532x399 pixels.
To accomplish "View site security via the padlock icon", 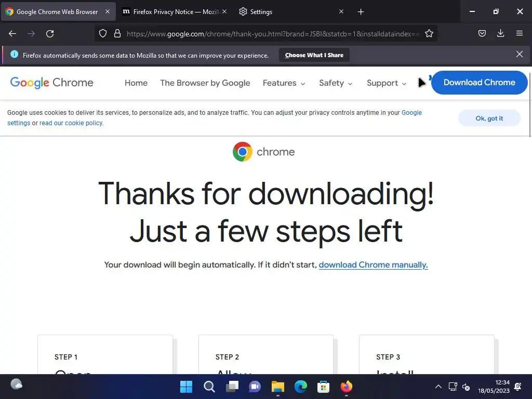I will pos(117,34).
